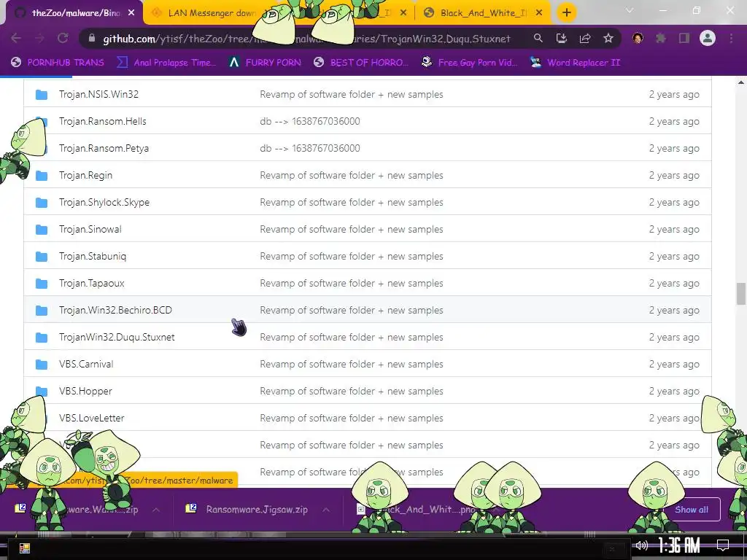Click folder icon beside Trojan.Regin
747x560 pixels.
click(x=42, y=176)
